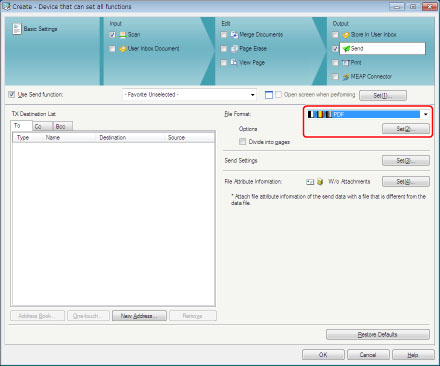This screenshot has width=440, height=366.
Task: Click the Print printer icon
Action: tap(346, 63)
